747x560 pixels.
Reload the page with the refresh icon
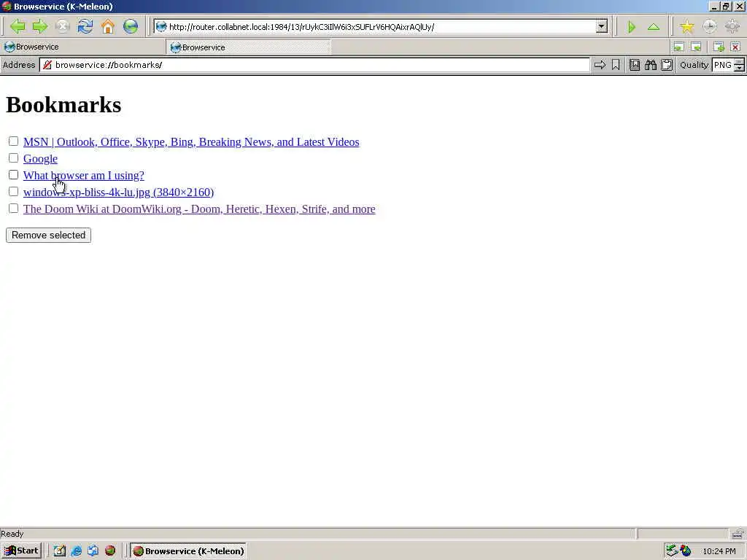tap(85, 26)
